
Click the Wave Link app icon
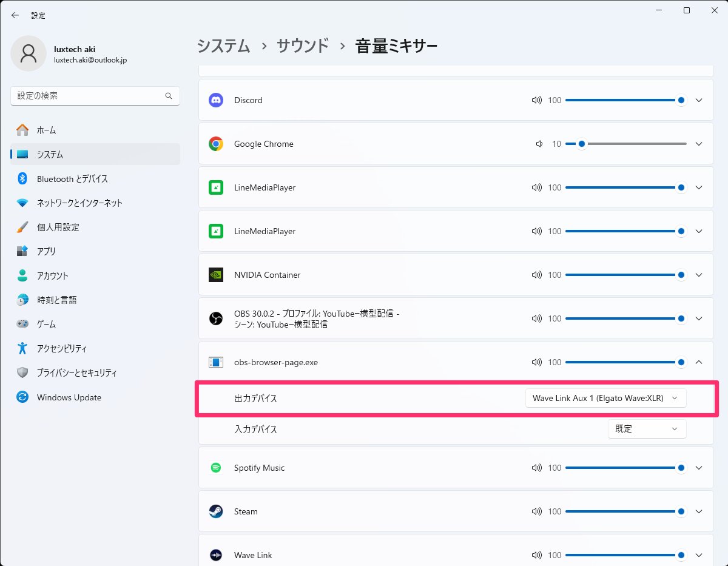pos(216,555)
